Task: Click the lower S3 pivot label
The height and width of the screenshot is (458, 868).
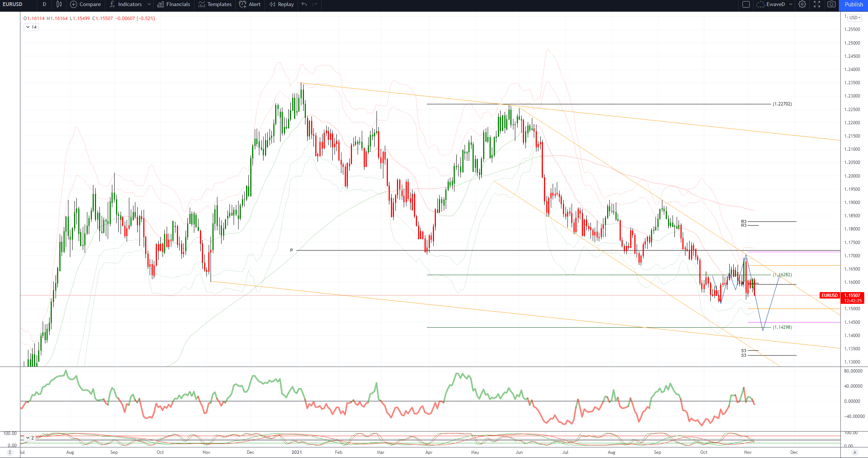Action: point(744,355)
